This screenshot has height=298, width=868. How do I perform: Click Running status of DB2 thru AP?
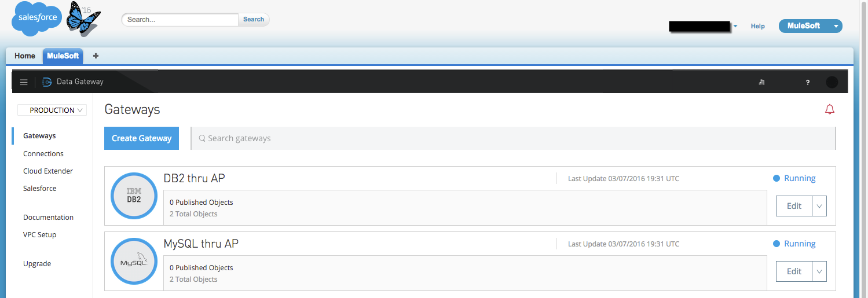point(794,178)
